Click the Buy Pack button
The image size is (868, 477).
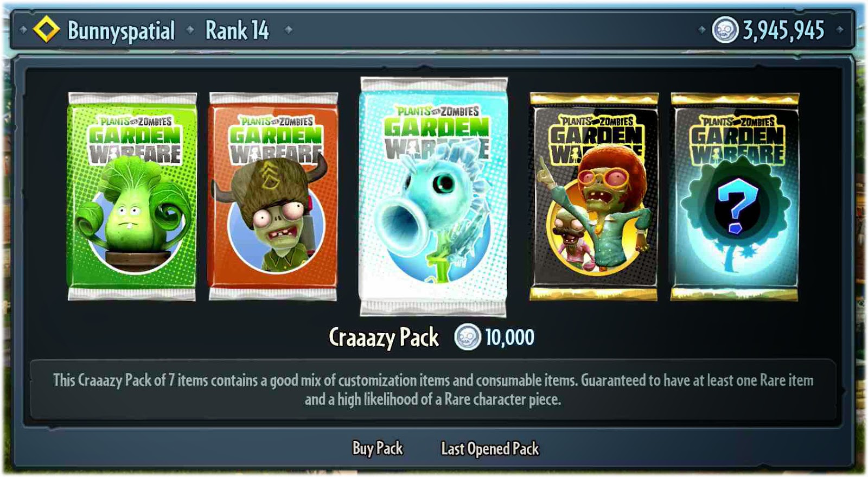click(378, 449)
